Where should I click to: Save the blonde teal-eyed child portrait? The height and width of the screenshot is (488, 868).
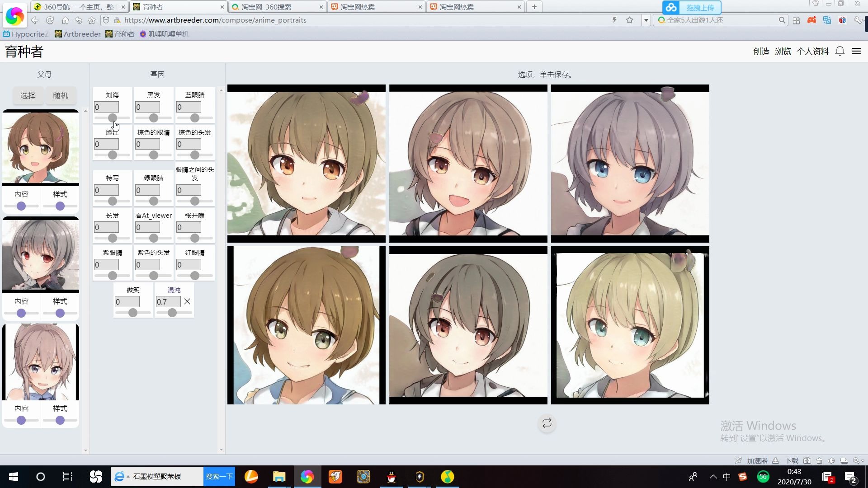[x=630, y=325]
